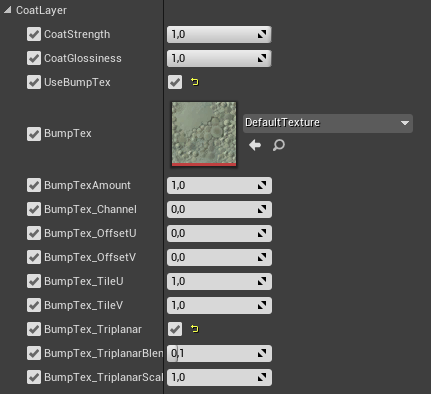Click the CoatGlossiness field's spinner arrow icon

(x=262, y=58)
